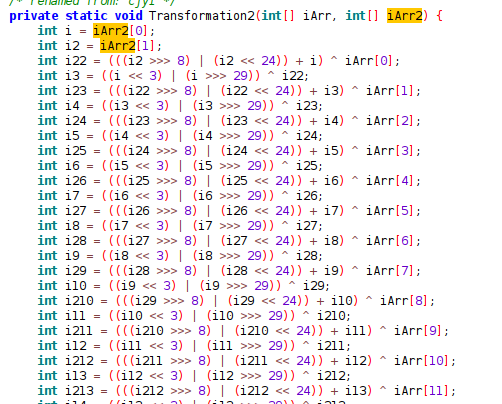Click the i210 variable declaration name
This screenshot has height=404, width=502.
79,301
